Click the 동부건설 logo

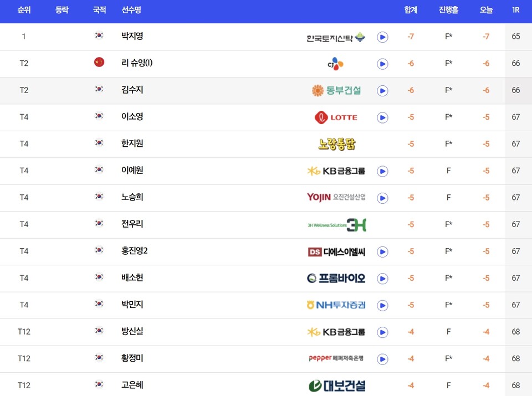pos(336,90)
